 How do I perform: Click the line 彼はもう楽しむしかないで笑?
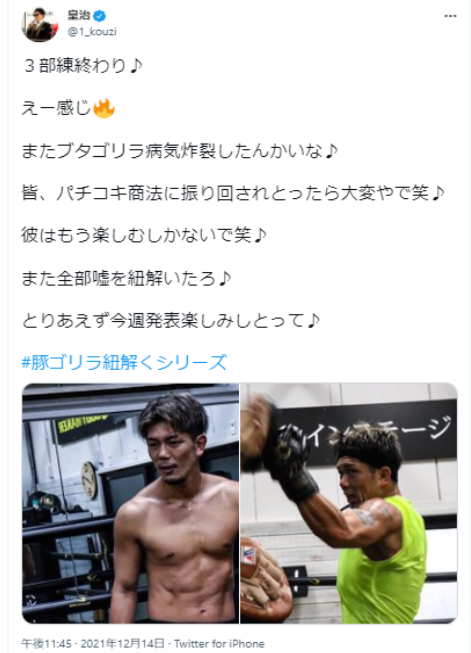(143, 235)
